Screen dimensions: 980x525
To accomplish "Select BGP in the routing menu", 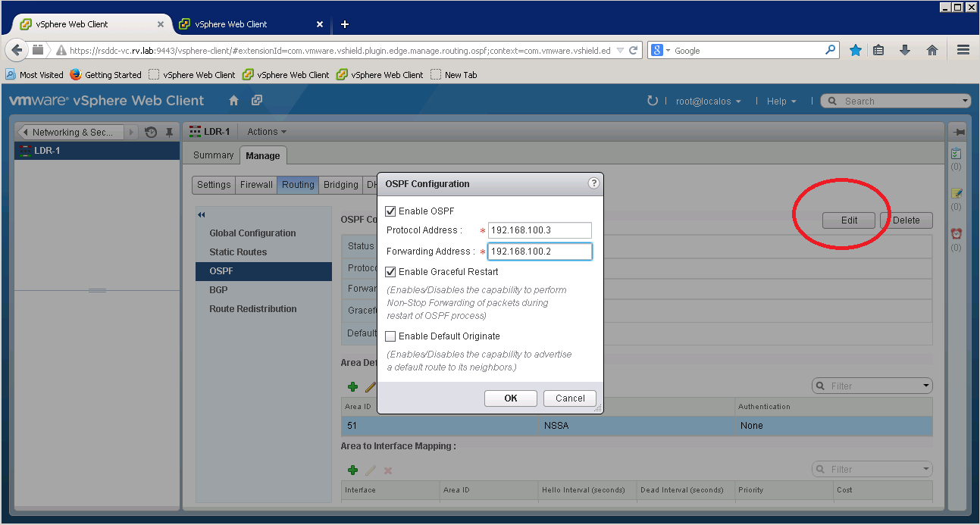I will 218,290.
